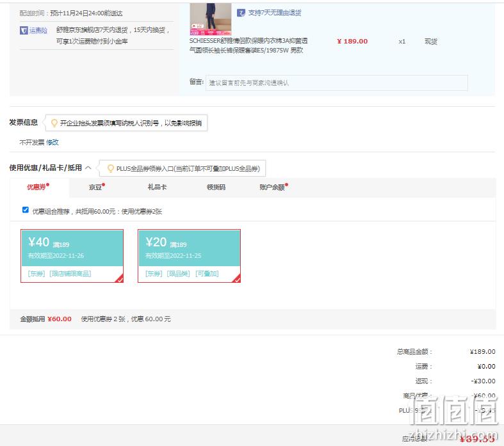The image size is (504, 446).
Task: Open PLUS全品券领券入口 link
Action: [x=188, y=168]
